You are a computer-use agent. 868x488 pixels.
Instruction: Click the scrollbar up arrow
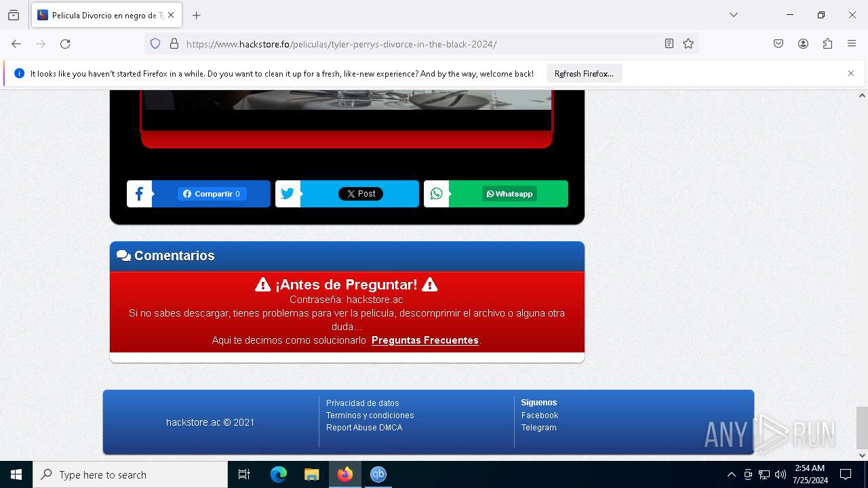pos(862,96)
